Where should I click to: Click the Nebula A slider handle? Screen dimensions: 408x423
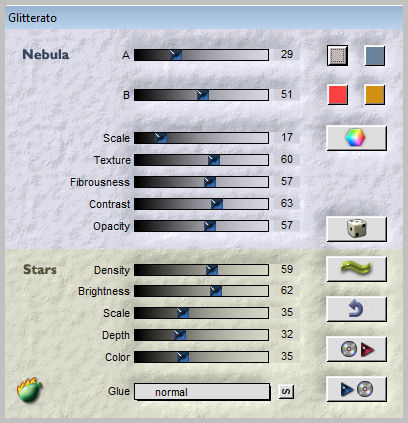(x=176, y=55)
